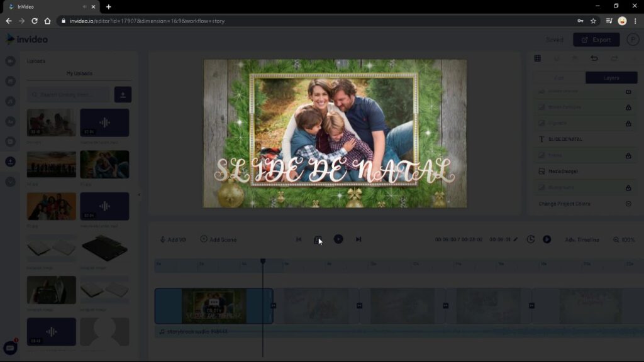This screenshot has width=644, height=362.
Task: Toggle the lock on the Vignette layer
Action: [x=628, y=123]
